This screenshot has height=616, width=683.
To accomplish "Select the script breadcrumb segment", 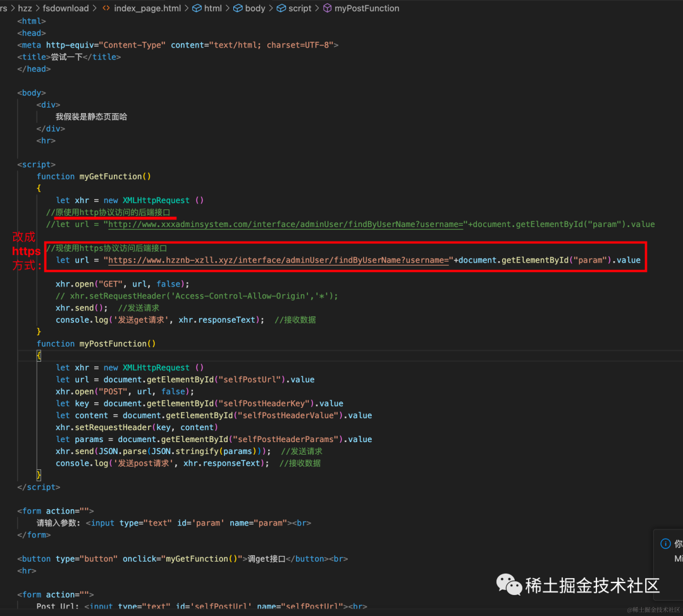I will pos(300,8).
